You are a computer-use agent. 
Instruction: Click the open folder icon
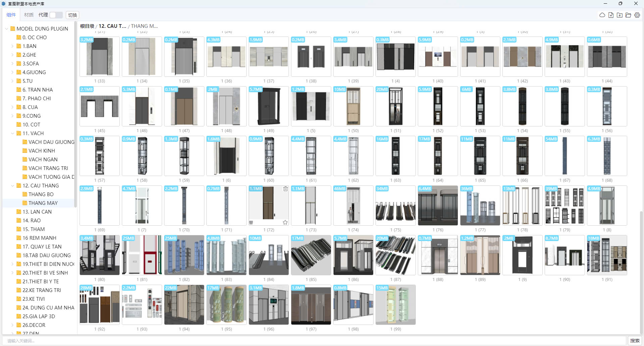tap(628, 15)
